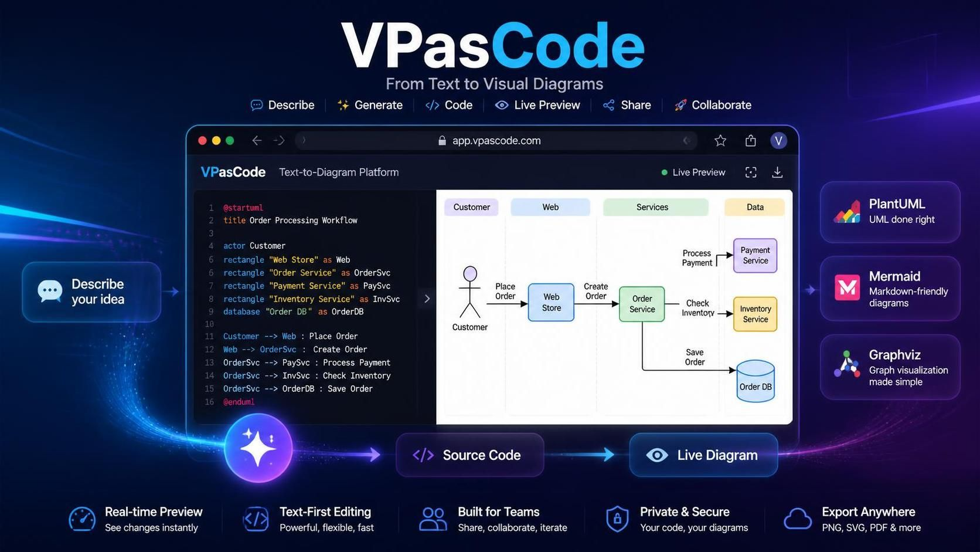Click the Built for Teams people icon
980x552 pixels.
[433, 519]
